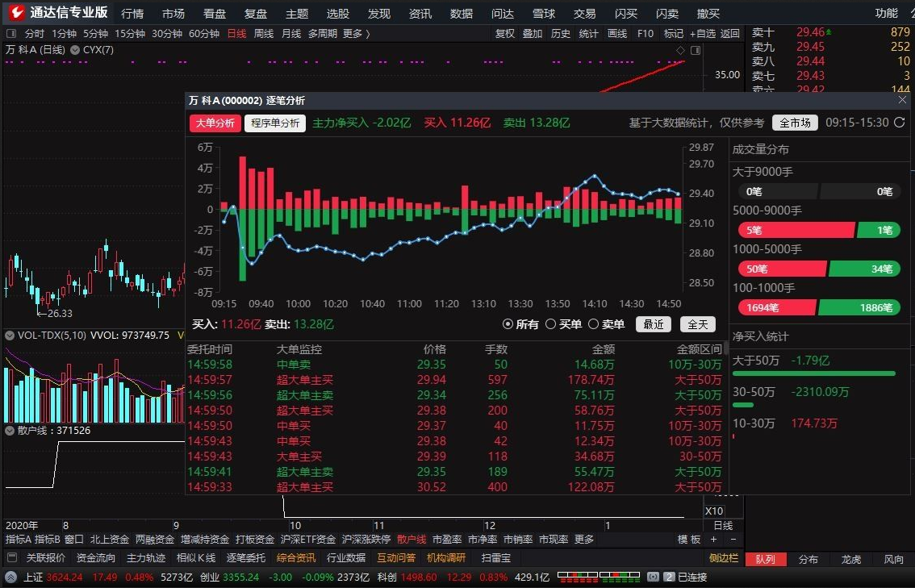
Task: Click the panel icon left of 关联报价
Action: pos(12,557)
